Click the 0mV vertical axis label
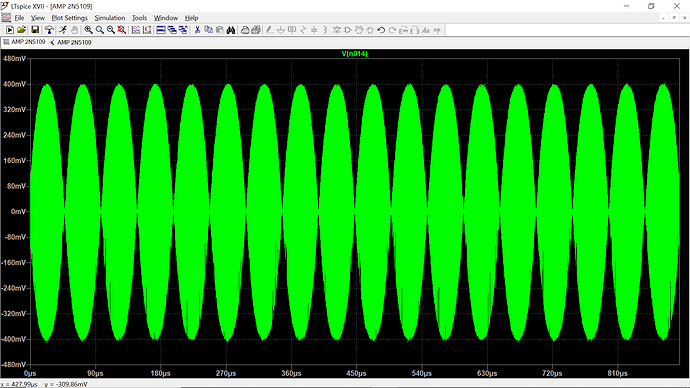Image resolution: width=690 pixels, height=388 pixels. pos(18,212)
